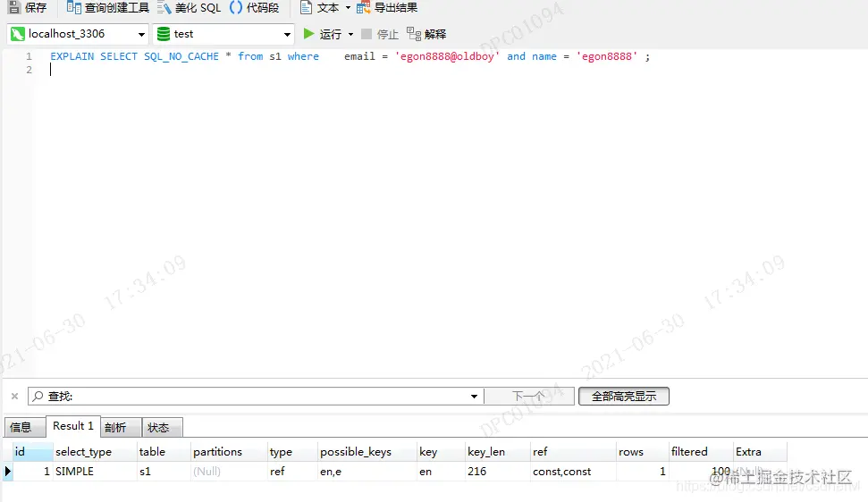
Task: Click the Extra column header
Action: pyautogui.click(x=760, y=452)
